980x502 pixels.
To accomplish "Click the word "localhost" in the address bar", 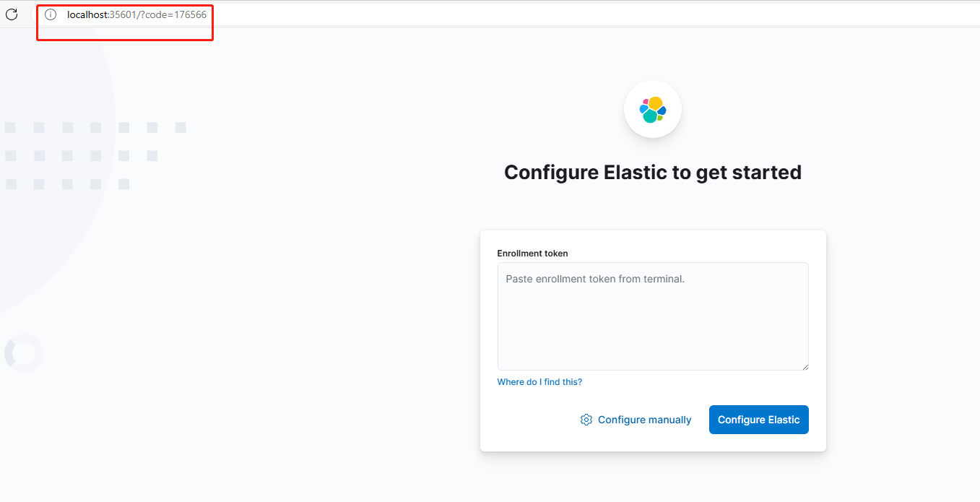I will click(87, 14).
